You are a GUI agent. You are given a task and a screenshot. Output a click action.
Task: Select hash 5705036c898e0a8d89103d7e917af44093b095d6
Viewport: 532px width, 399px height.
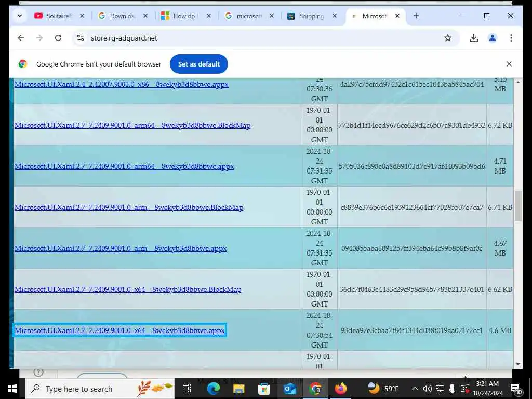point(411,166)
